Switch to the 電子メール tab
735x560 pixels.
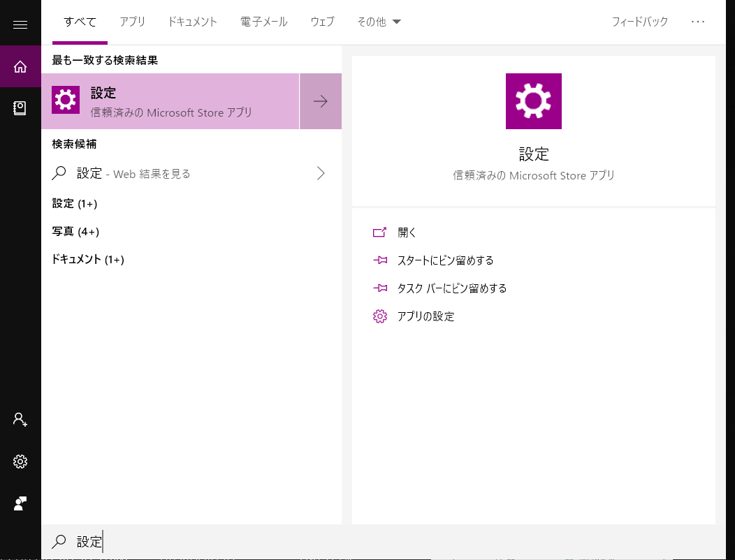[264, 22]
